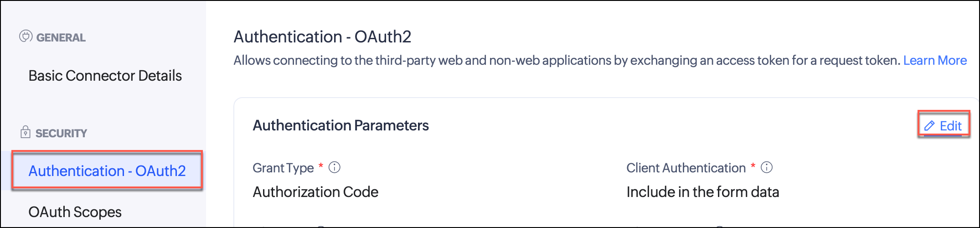Click the Authentication Parameters card title
Viewport: 980px width, 228px height.
(340, 125)
